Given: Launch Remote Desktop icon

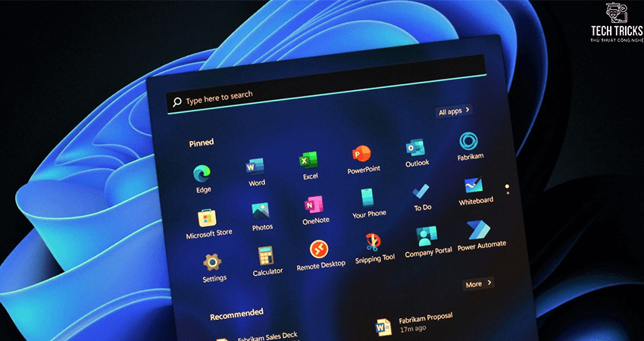Looking at the screenshot, I should (x=319, y=249).
